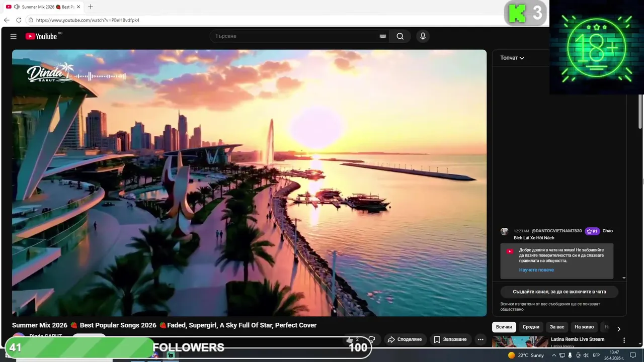Open Latina Remix Live Stream video title

[578, 339]
